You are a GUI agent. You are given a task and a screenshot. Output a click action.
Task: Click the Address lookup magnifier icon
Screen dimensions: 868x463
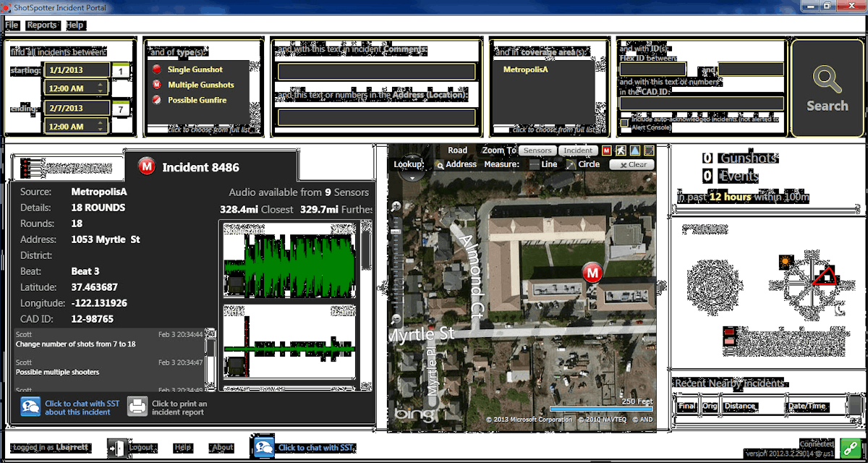(440, 164)
